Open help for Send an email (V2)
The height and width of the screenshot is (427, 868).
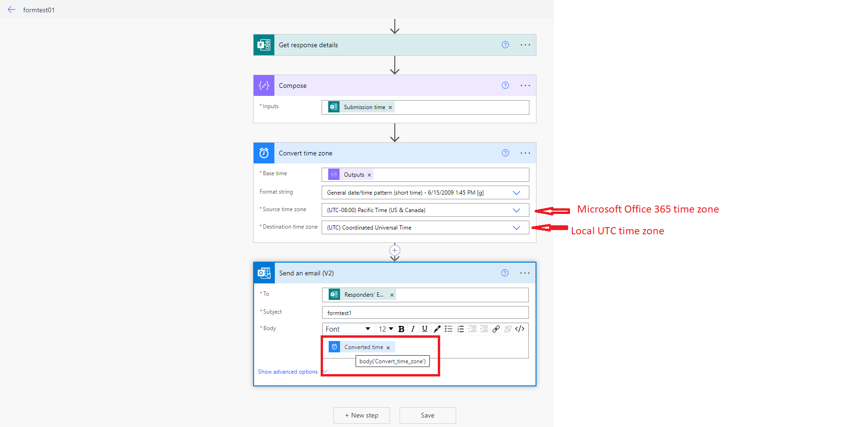pos(505,273)
